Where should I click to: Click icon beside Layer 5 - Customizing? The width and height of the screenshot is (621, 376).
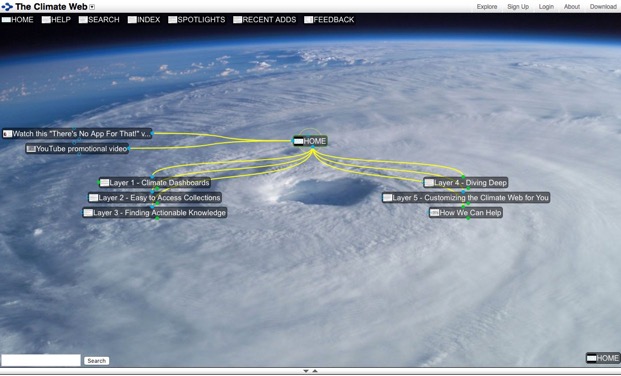click(x=387, y=197)
